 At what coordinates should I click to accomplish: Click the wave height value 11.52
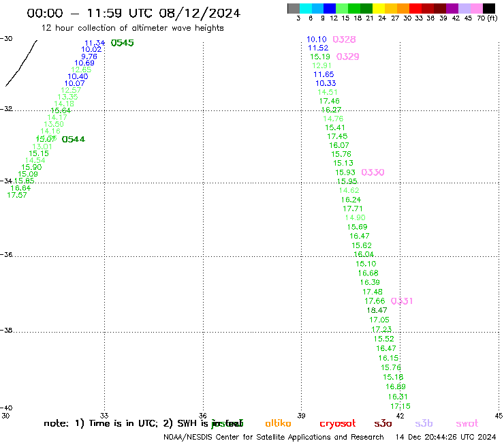[318, 48]
